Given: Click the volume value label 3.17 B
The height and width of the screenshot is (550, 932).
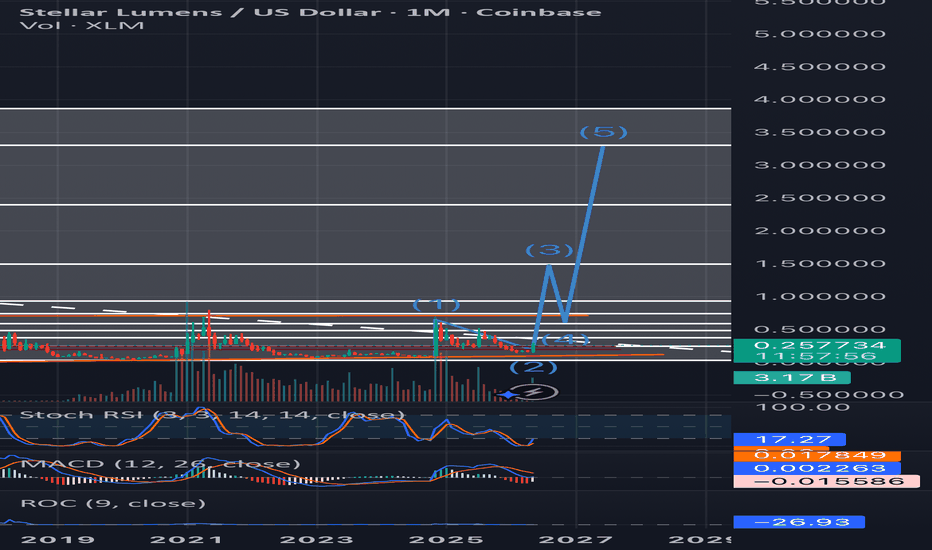Looking at the screenshot, I should coord(792,378).
